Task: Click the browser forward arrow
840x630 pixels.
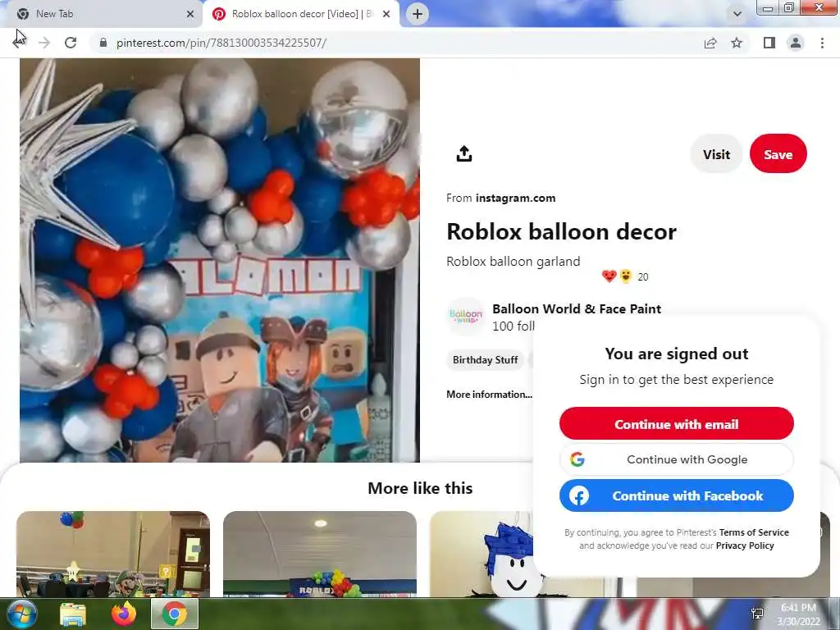Action: (x=44, y=43)
